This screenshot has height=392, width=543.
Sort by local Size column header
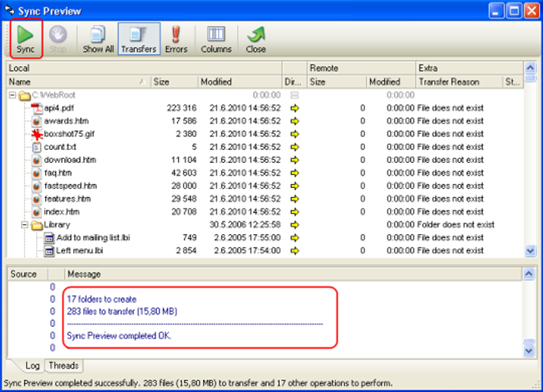[175, 82]
